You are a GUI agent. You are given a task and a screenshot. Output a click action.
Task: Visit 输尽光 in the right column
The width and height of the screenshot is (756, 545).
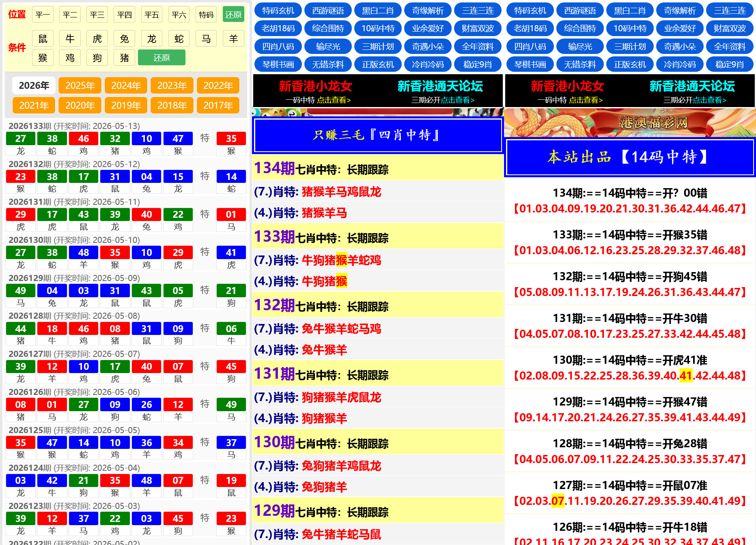[x=580, y=47]
